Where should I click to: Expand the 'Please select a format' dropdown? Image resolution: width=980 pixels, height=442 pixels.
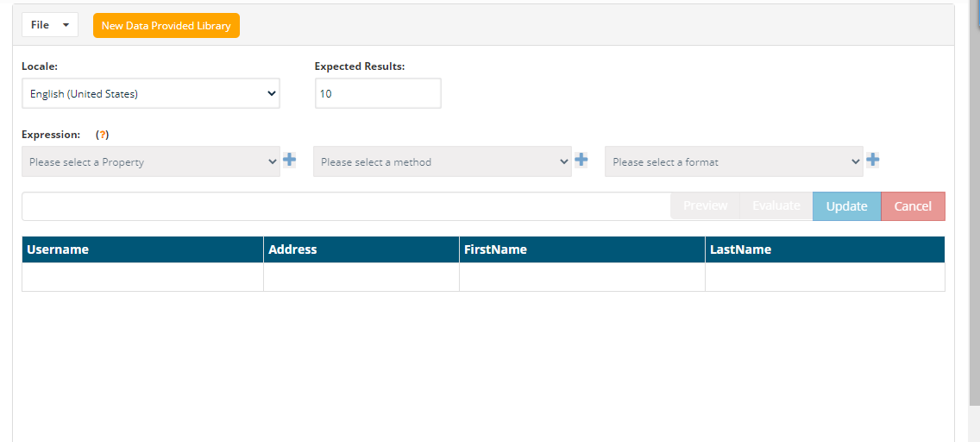[x=734, y=161]
